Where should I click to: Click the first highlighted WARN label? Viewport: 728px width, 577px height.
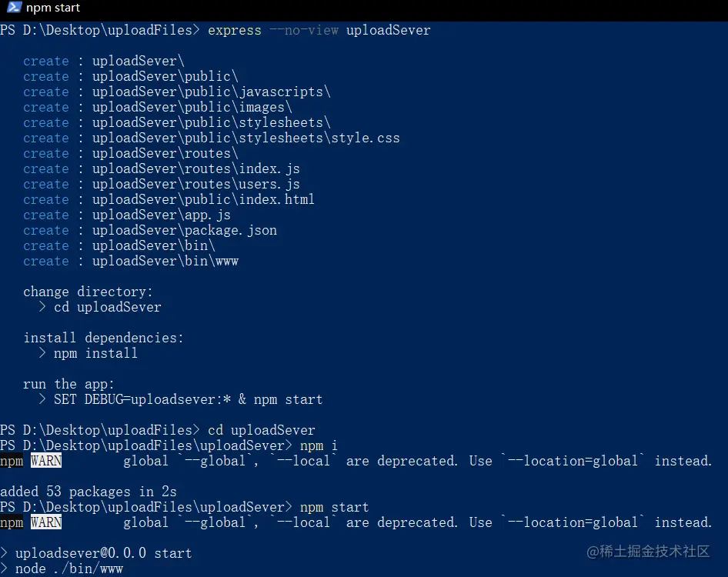(x=46, y=461)
